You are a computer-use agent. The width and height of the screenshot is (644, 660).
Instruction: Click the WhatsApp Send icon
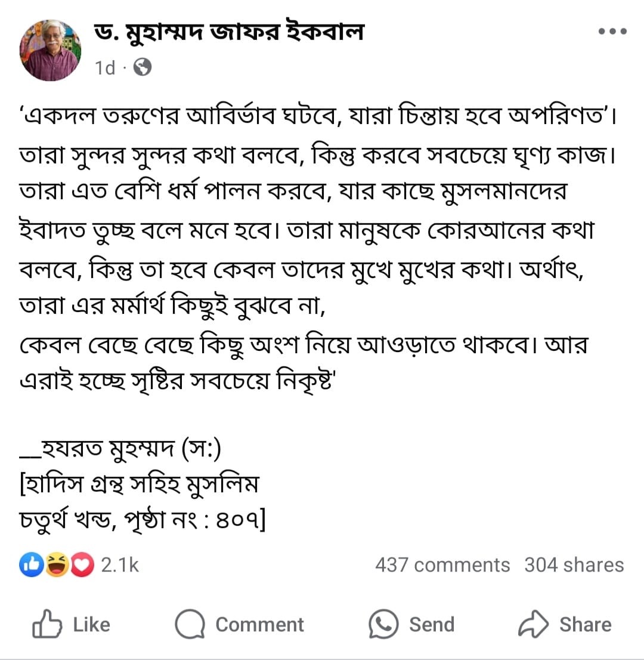click(383, 624)
